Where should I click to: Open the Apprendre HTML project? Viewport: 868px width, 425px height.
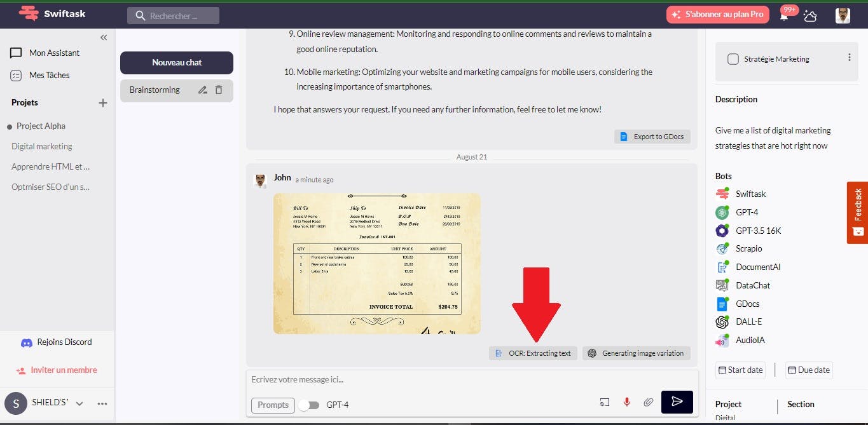coord(51,166)
